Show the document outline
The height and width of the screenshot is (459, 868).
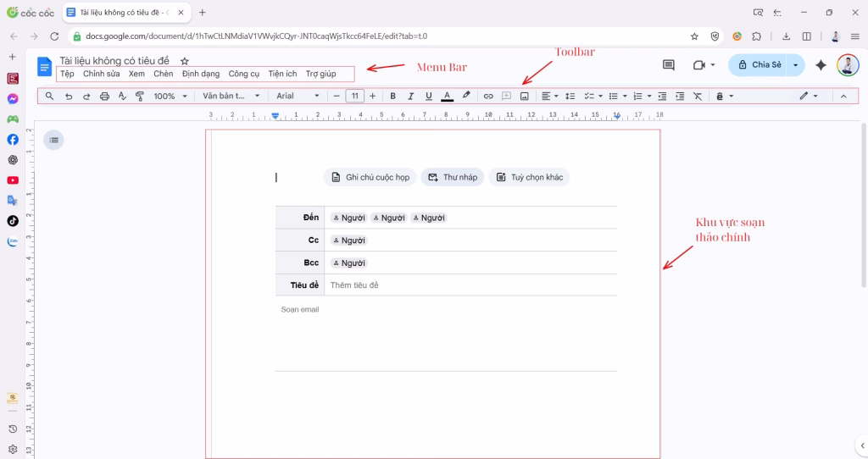[53, 140]
